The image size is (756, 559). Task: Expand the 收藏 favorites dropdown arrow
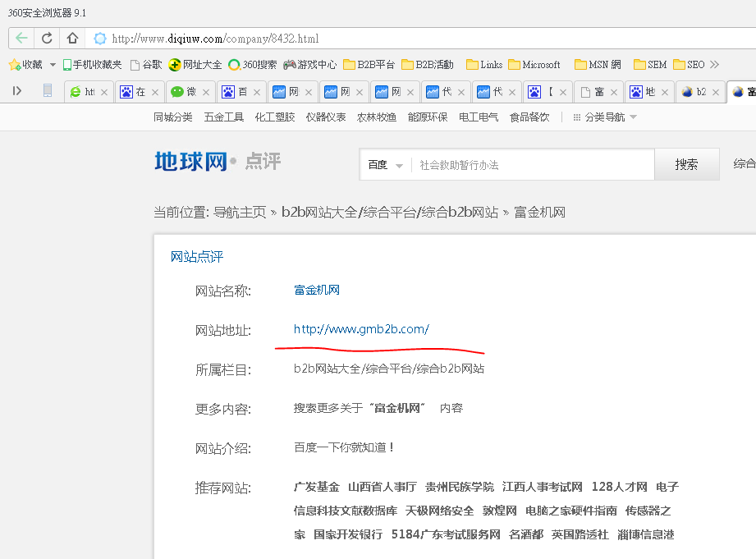click(53, 65)
